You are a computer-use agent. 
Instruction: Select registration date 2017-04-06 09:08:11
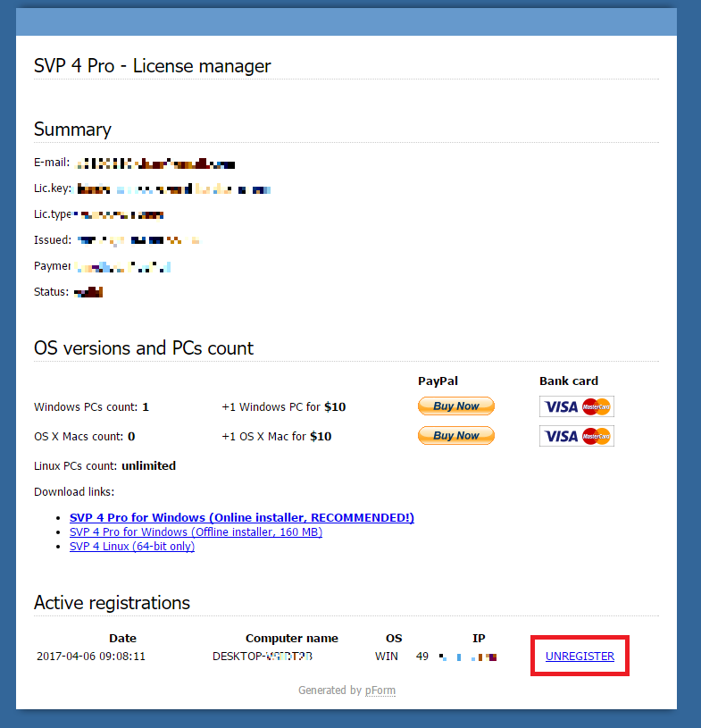click(91, 656)
